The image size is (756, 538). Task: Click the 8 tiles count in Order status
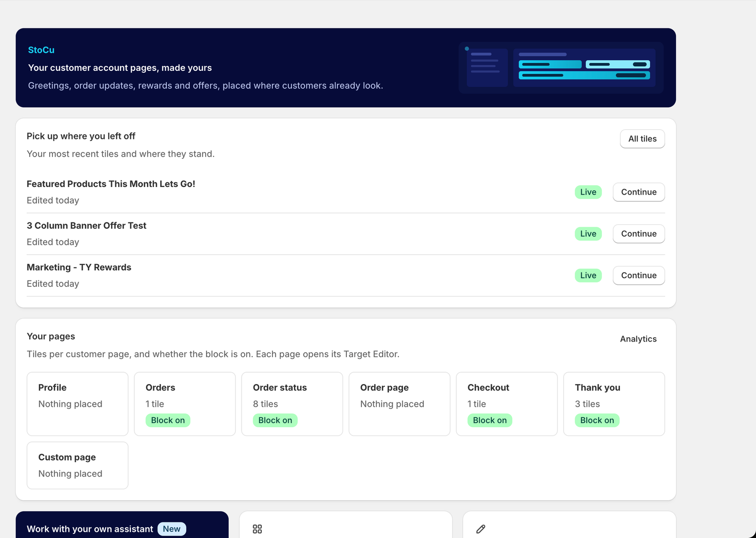tap(265, 404)
